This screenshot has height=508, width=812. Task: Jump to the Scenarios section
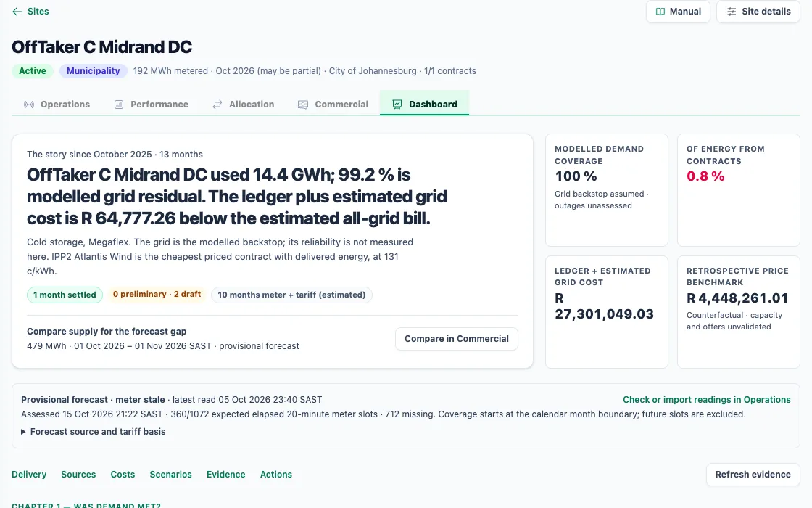170,475
